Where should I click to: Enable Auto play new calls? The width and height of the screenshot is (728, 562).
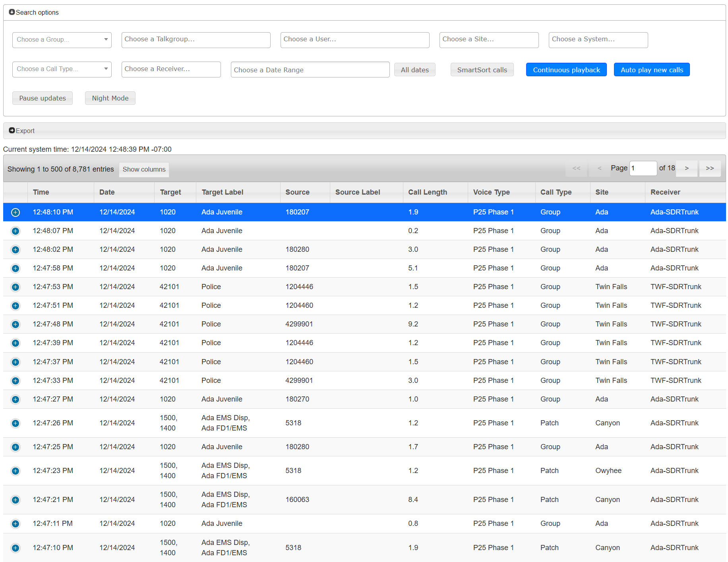(x=651, y=70)
